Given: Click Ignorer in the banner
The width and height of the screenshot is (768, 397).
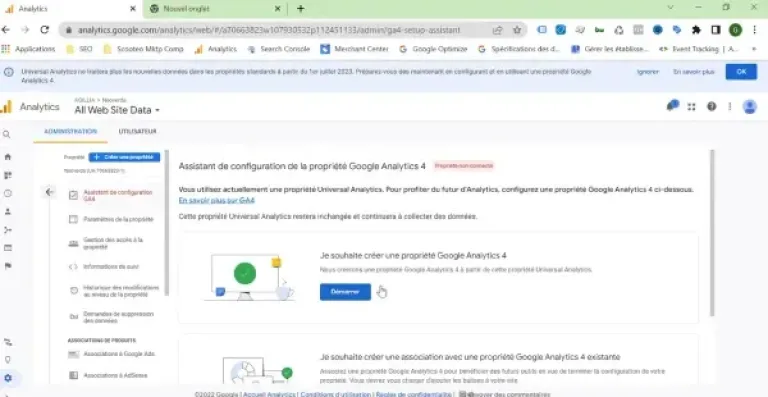Looking at the screenshot, I should coord(648,72).
